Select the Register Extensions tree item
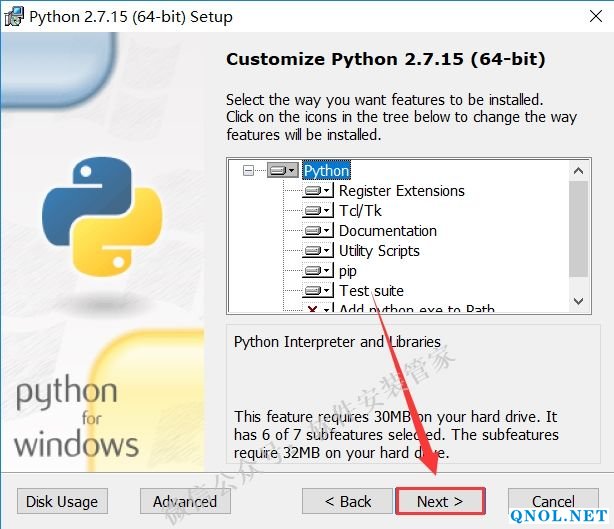Viewport: 614px width, 529px height. [x=401, y=191]
